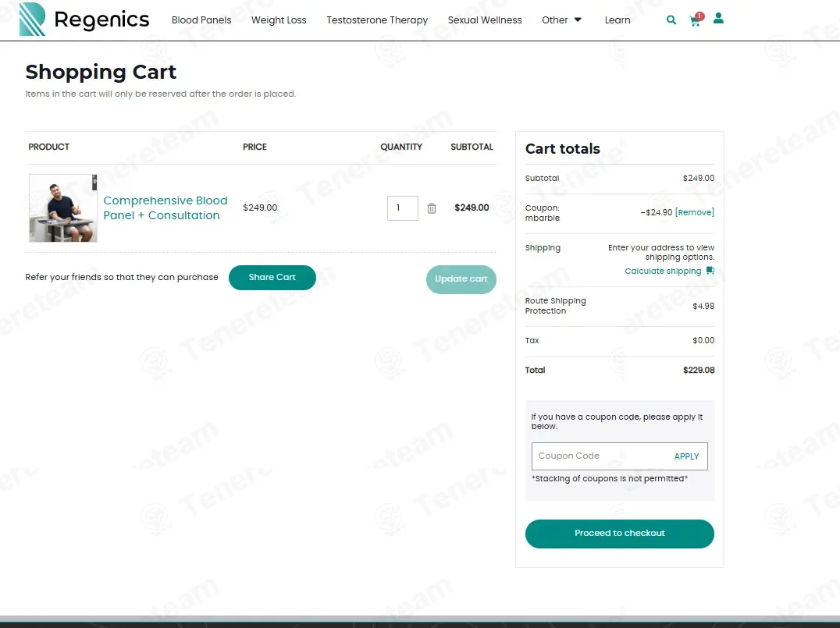Click the stacking of coupons notice
The image size is (840, 628).
pyautogui.click(x=610, y=479)
